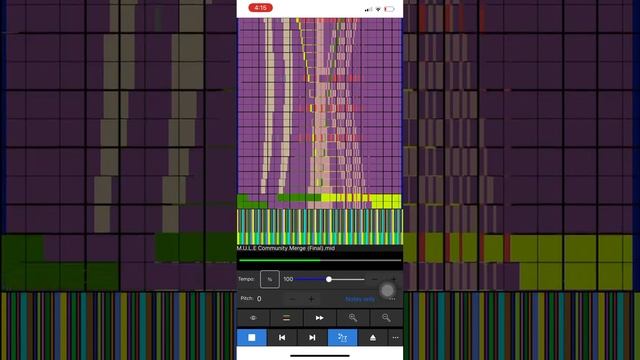
Task: Skip to the previous track
Action: click(282, 338)
